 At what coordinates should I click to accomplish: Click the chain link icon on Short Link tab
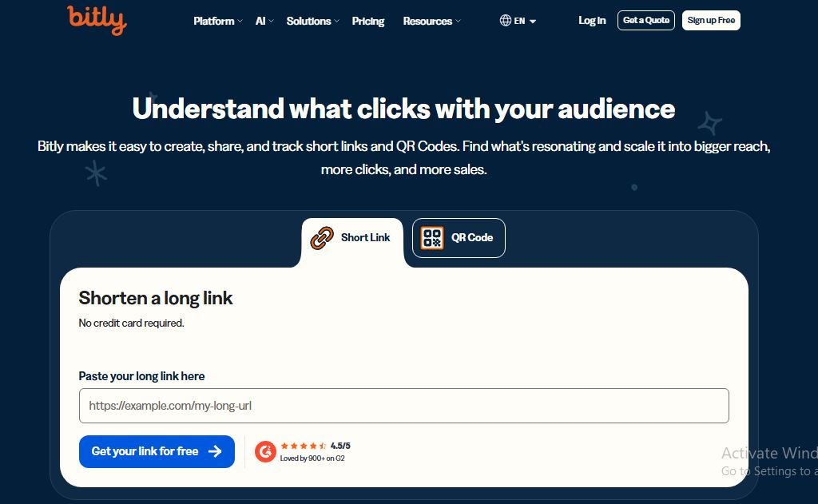click(x=322, y=238)
